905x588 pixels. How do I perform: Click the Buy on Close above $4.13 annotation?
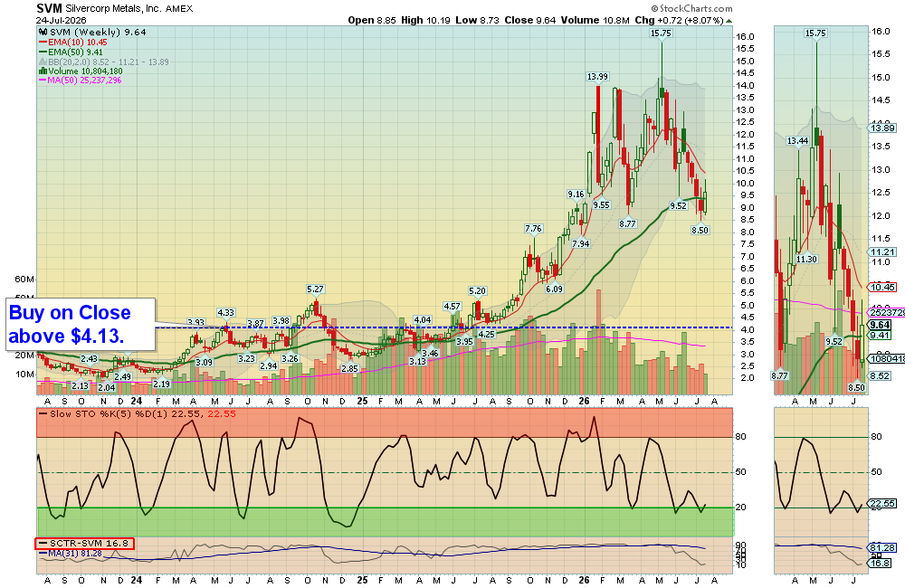click(x=81, y=324)
